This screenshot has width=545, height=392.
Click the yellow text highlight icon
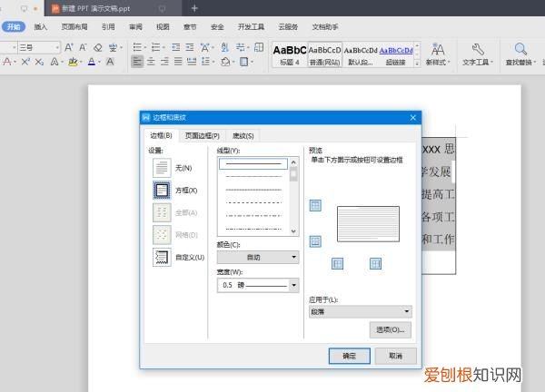(x=73, y=62)
